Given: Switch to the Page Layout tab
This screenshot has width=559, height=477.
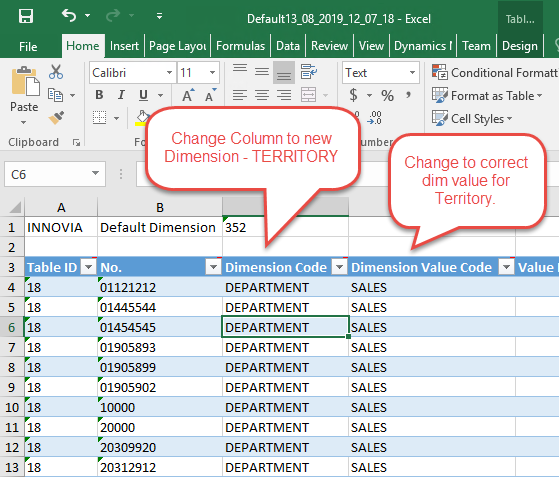Looking at the screenshot, I should point(178,46).
